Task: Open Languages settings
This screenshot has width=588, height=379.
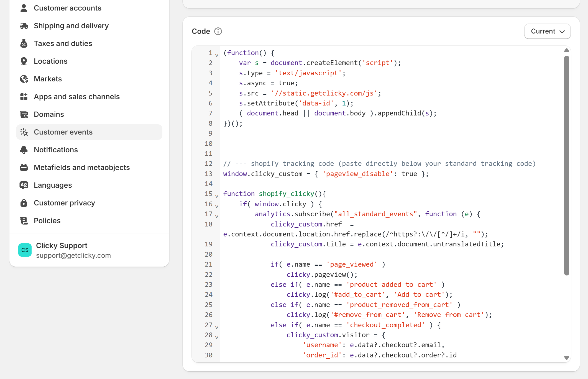Action: (x=53, y=185)
